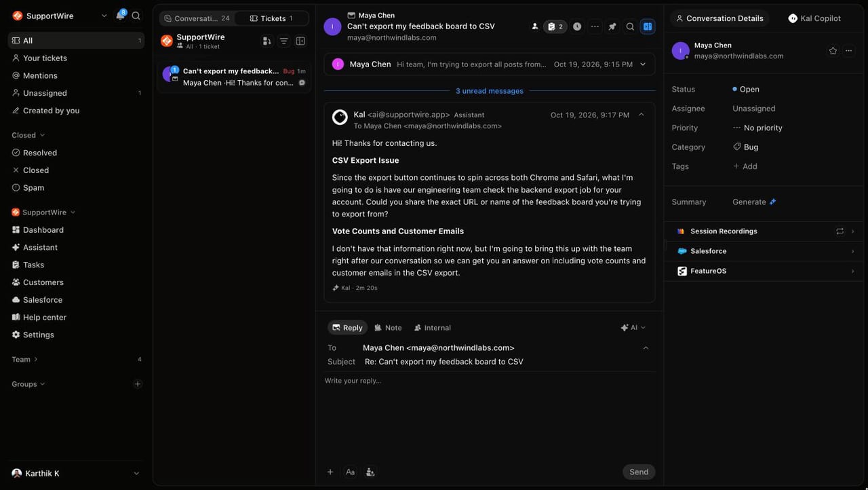868x490 pixels.
Task: Collapse the Closed section in sidebar
Action: (x=28, y=135)
